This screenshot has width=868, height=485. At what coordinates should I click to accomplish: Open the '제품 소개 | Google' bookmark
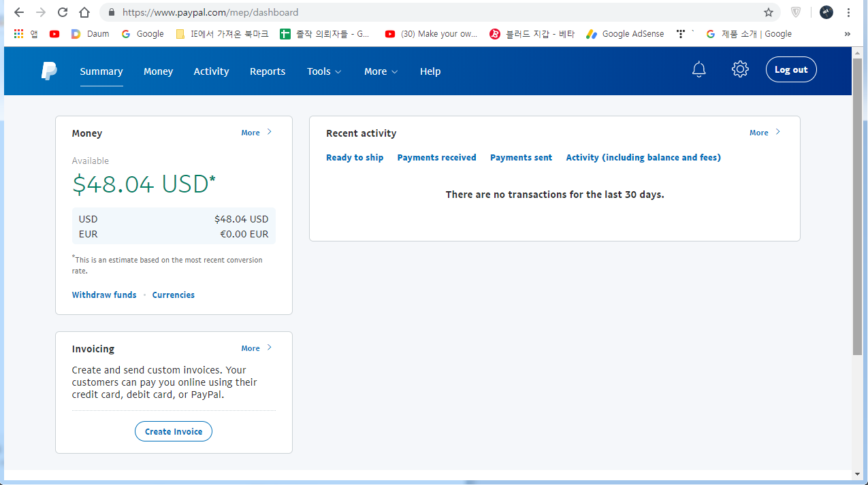(x=749, y=34)
